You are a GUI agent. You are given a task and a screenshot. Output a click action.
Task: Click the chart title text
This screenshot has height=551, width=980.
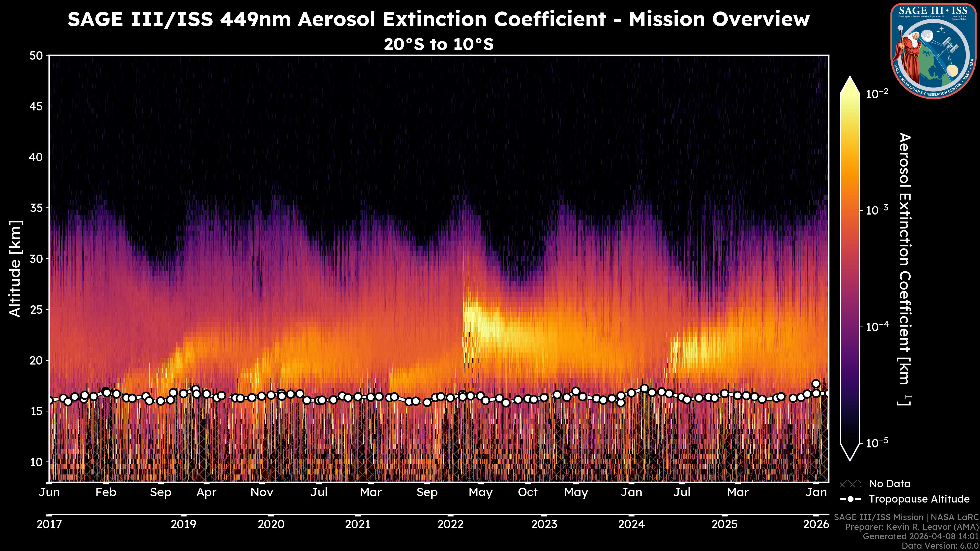pyautogui.click(x=438, y=19)
